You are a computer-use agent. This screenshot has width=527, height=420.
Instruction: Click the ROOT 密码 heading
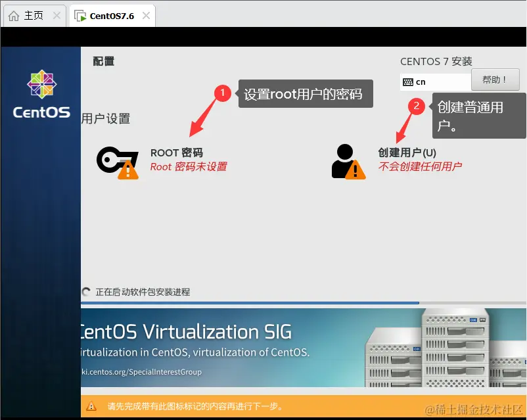point(177,152)
